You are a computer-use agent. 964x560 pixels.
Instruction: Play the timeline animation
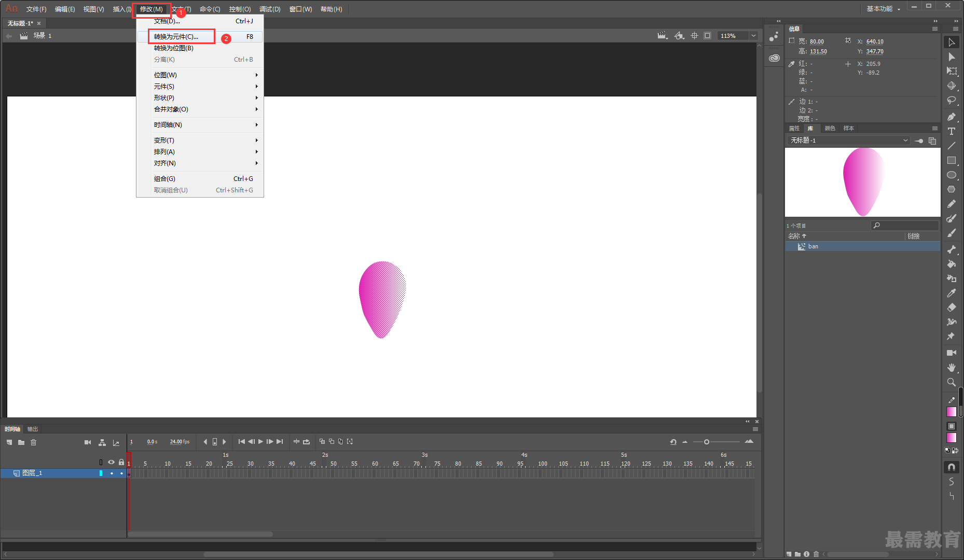[x=260, y=442]
